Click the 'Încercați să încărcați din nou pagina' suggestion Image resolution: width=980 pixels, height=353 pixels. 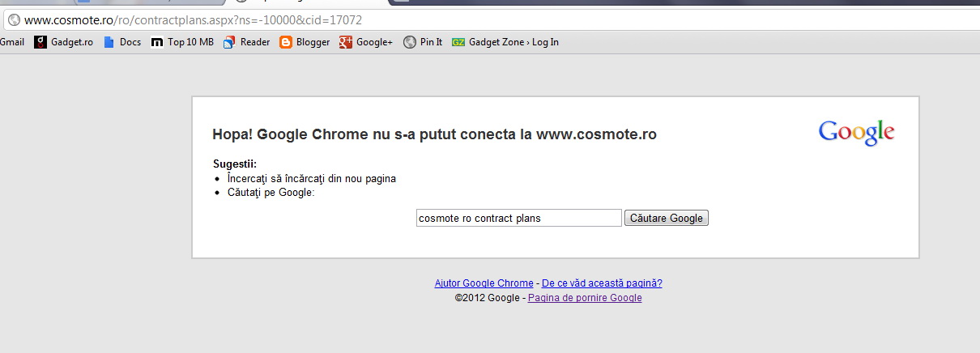[312, 178]
